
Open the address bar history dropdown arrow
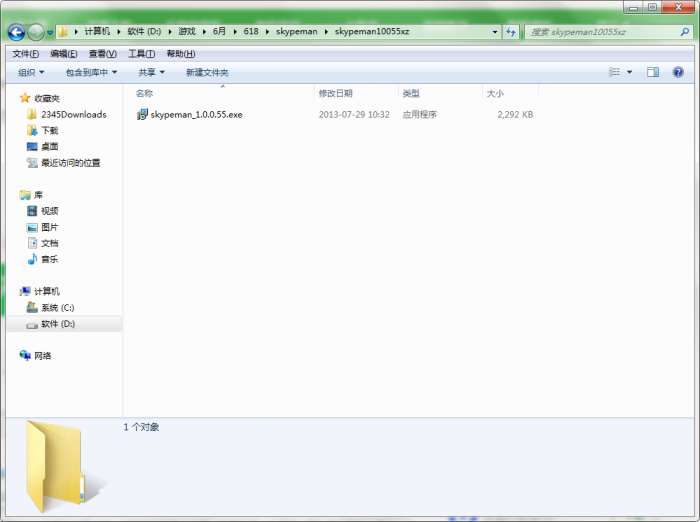coord(495,32)
